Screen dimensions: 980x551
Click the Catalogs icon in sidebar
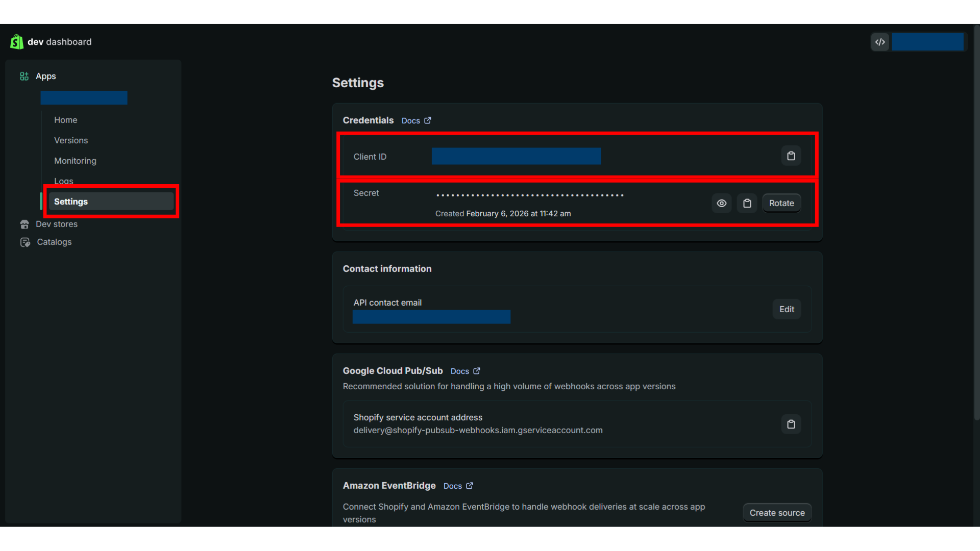pos(25,242)
